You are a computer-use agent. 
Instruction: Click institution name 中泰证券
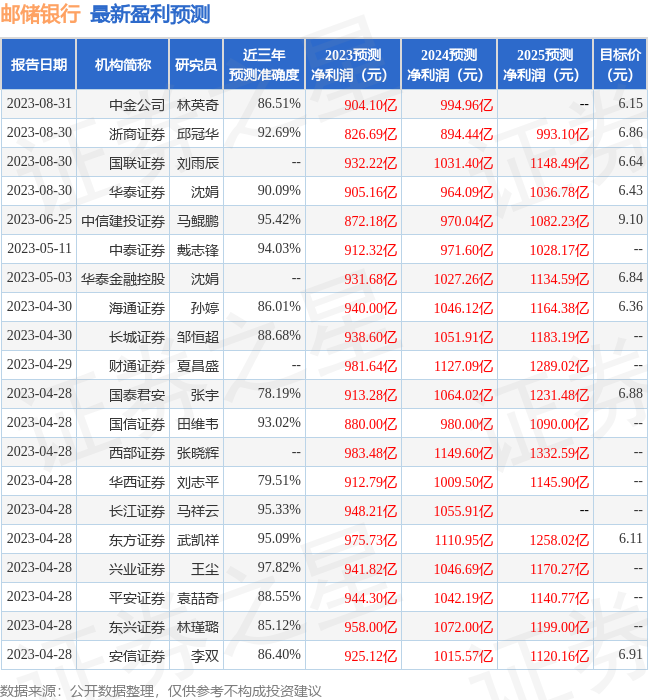click(137, 250)
